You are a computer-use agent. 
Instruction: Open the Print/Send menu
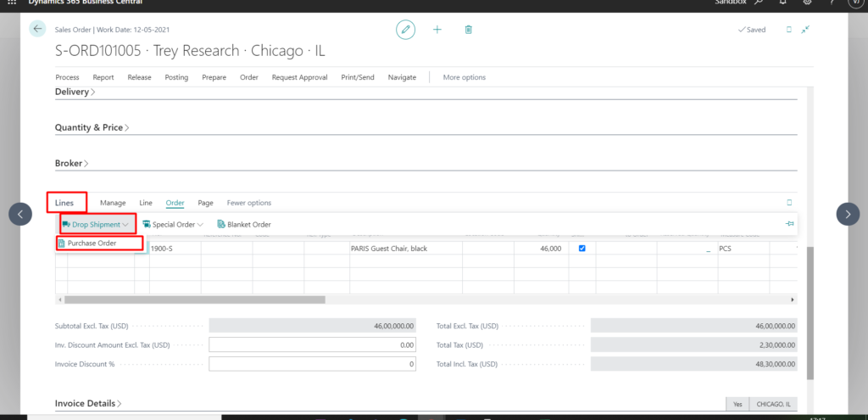tap(358, 77)
